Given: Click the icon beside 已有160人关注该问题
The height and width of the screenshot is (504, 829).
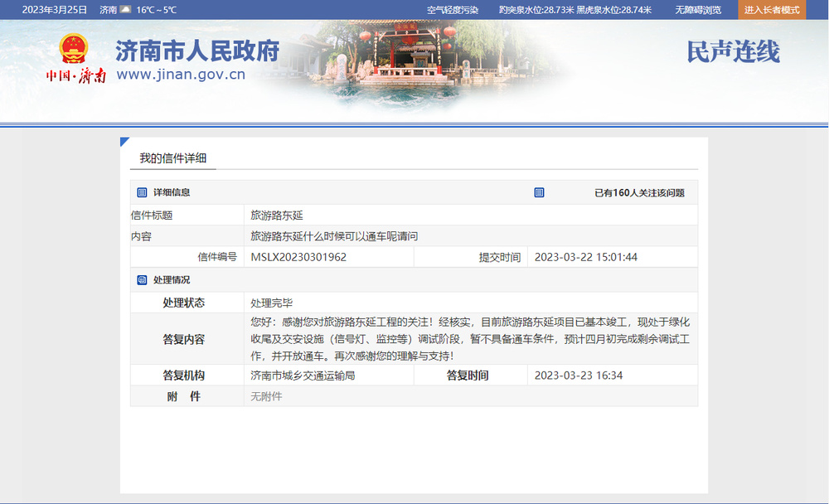Looking at the screenshot, I should 539,191.
